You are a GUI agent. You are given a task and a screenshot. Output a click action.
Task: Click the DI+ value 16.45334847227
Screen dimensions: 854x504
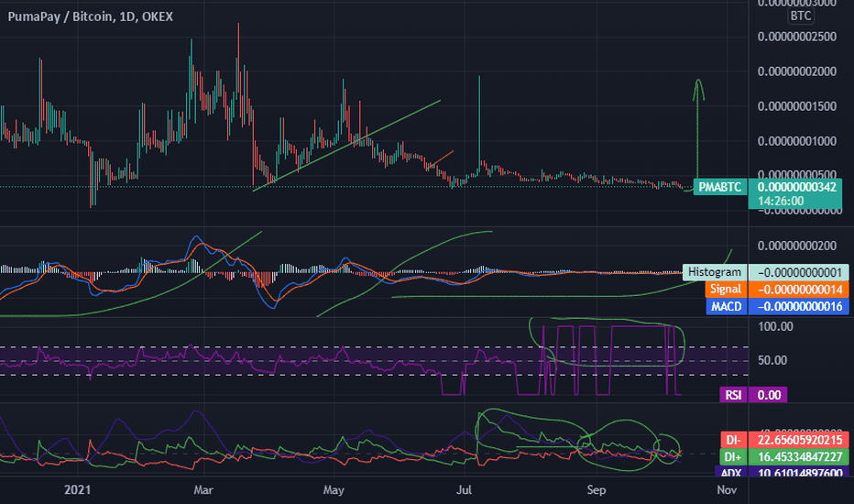[800, 457]
